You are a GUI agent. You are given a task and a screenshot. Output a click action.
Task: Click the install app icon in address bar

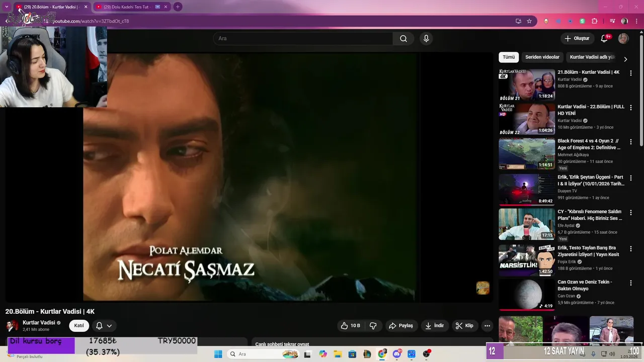[x=518, y=21]
